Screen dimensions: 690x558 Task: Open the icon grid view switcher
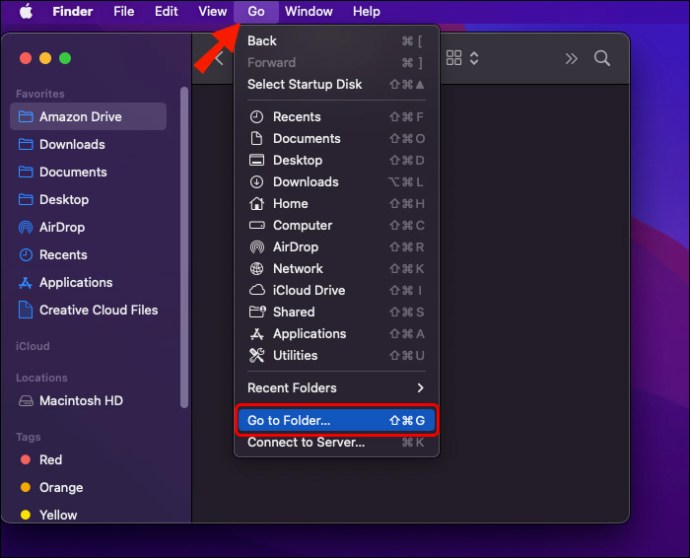click(454, 58)
